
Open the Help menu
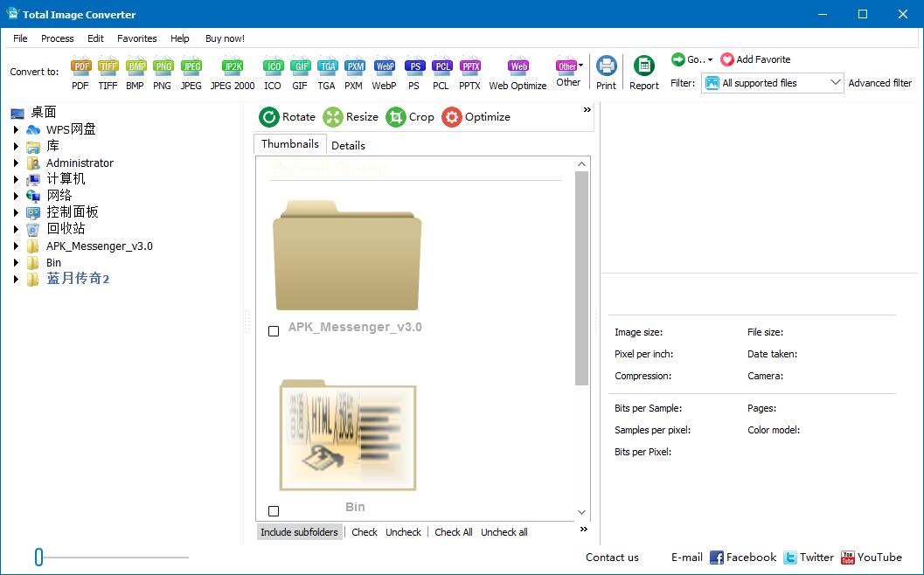click(x=180, y=38)
